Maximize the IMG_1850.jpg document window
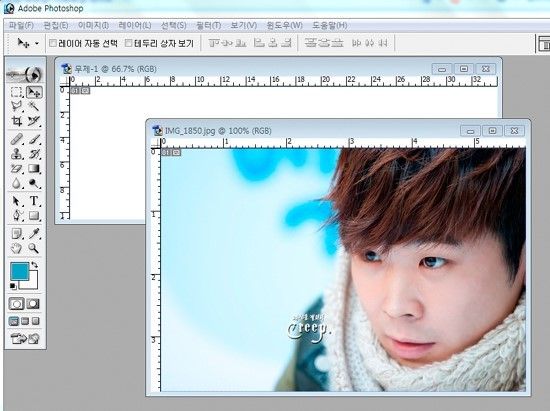 (x=492, y=131)
